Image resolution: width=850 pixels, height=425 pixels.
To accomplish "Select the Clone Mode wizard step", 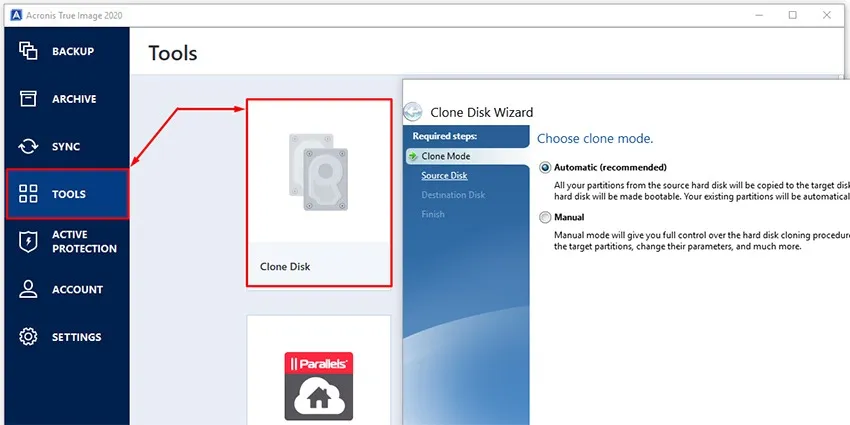I will (x=446, y=156).
